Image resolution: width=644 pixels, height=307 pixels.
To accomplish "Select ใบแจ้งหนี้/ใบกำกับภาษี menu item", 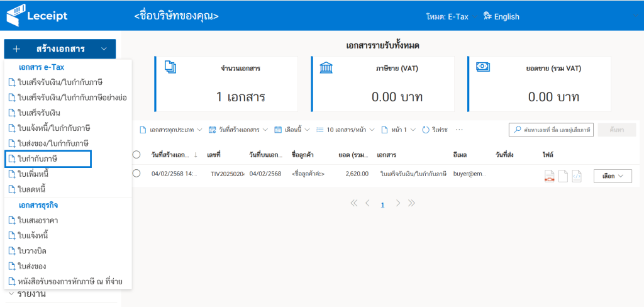I will 68,128.
